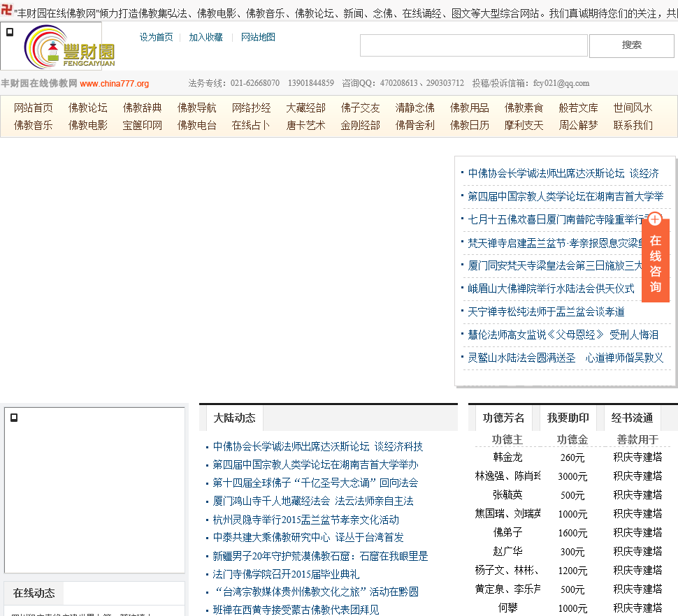Image resolution: width=678 pixels, height=616 pixels.
Task: Open 般若文库 navigation item
Action: click(578, 108)
